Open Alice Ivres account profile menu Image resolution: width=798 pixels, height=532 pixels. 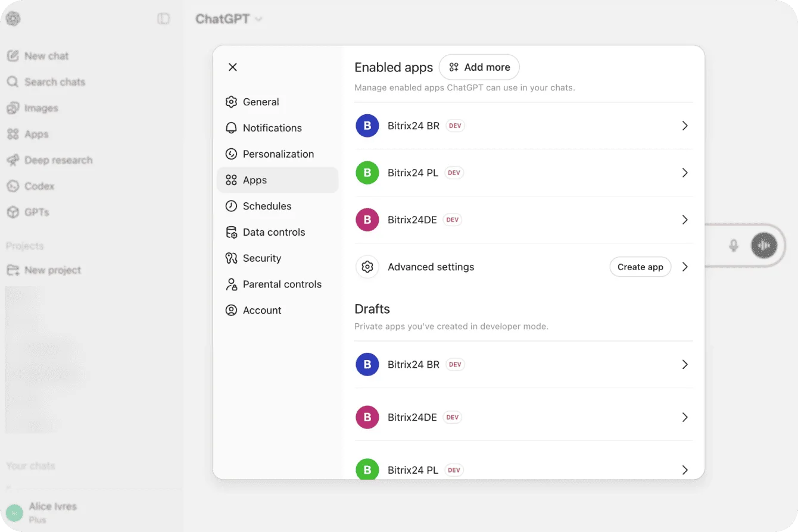(52, 512)
